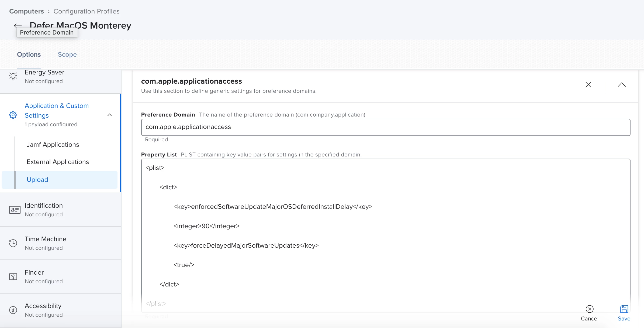The height and width of the screenshot is (328, 644).
Task: Click the Accessibility person icon
Action: 13,310
